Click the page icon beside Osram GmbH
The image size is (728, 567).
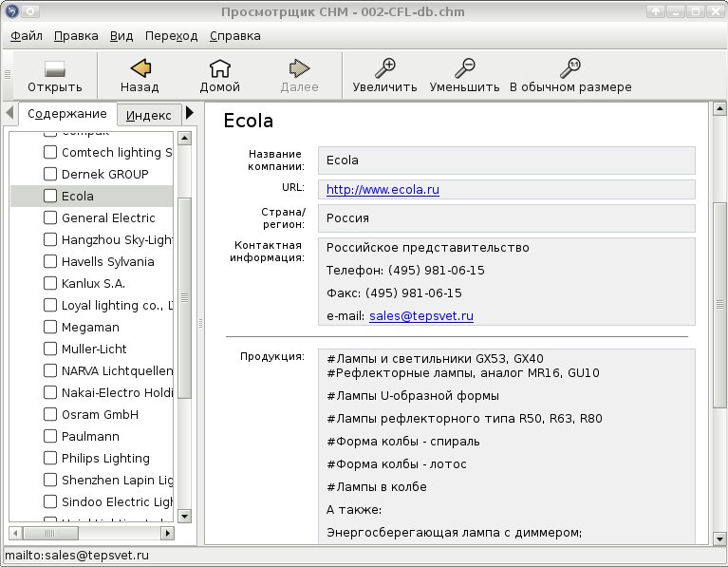click(x=50, y=414)
